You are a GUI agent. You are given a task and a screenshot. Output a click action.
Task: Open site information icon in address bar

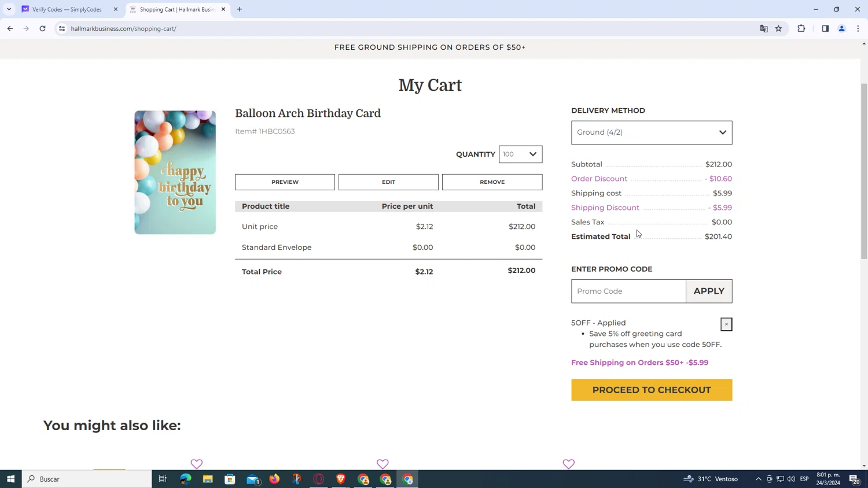(62, 28)
